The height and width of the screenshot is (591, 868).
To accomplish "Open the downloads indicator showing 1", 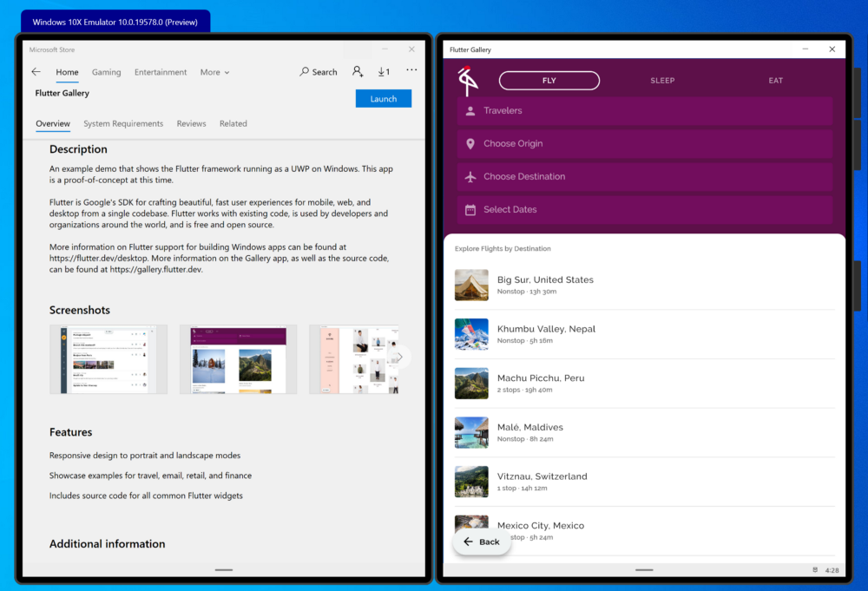I will click(x=383, y=72).
